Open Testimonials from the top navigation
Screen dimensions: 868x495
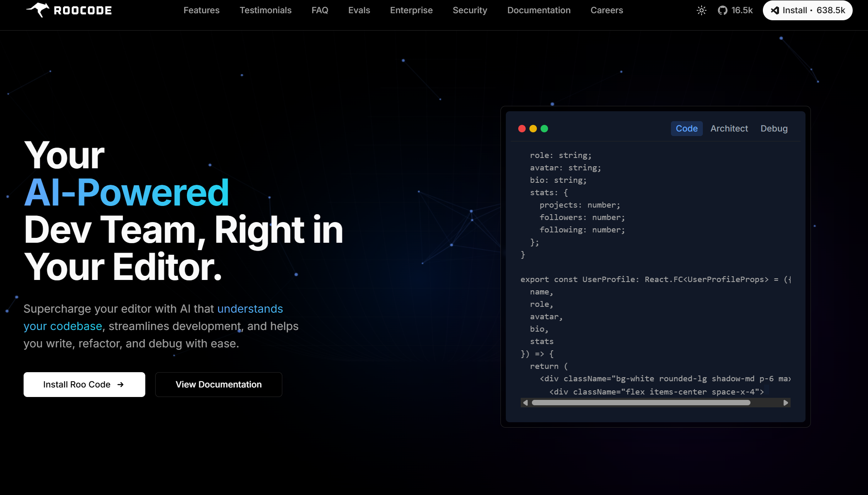(265, 10)
